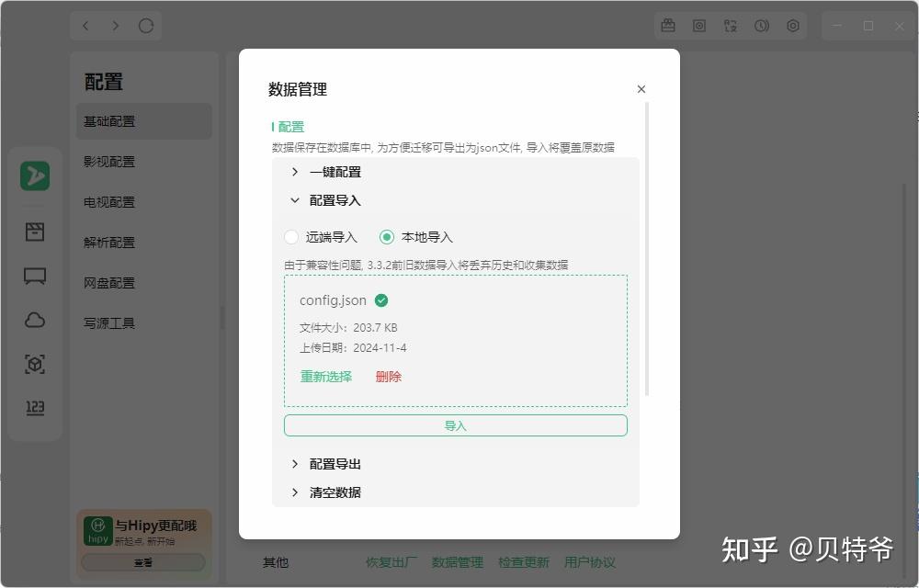Open the history clock icon in the top toolbar
919x588 pixels.
tap(761, 26)
